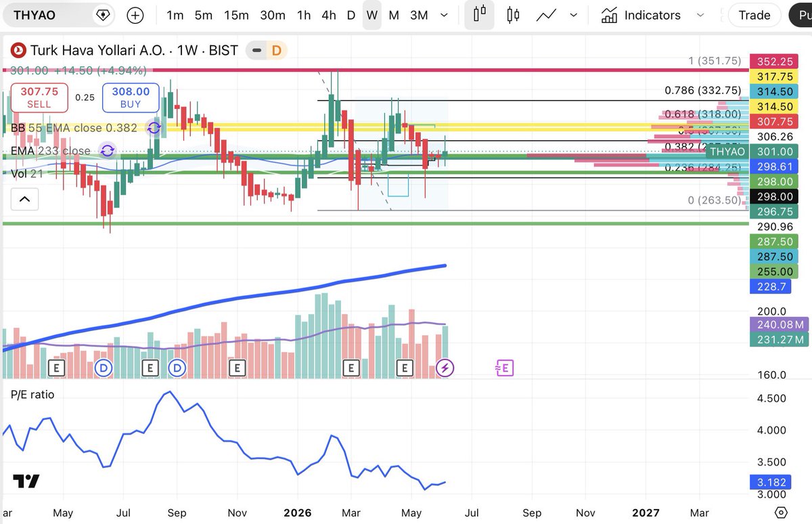Click the diamond icon beside THYAO symbol
812x524 pixels.
point(103,15)
